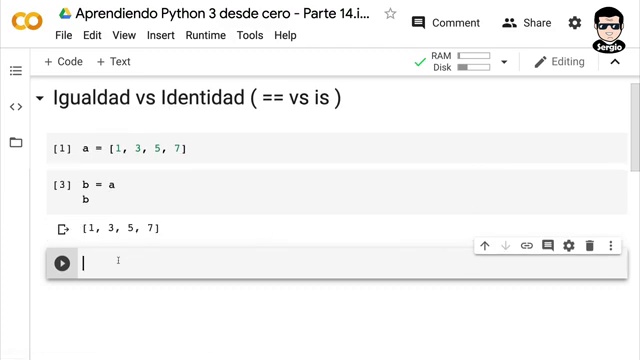Open more cell actions menu
640x360 pixels.
611,246
